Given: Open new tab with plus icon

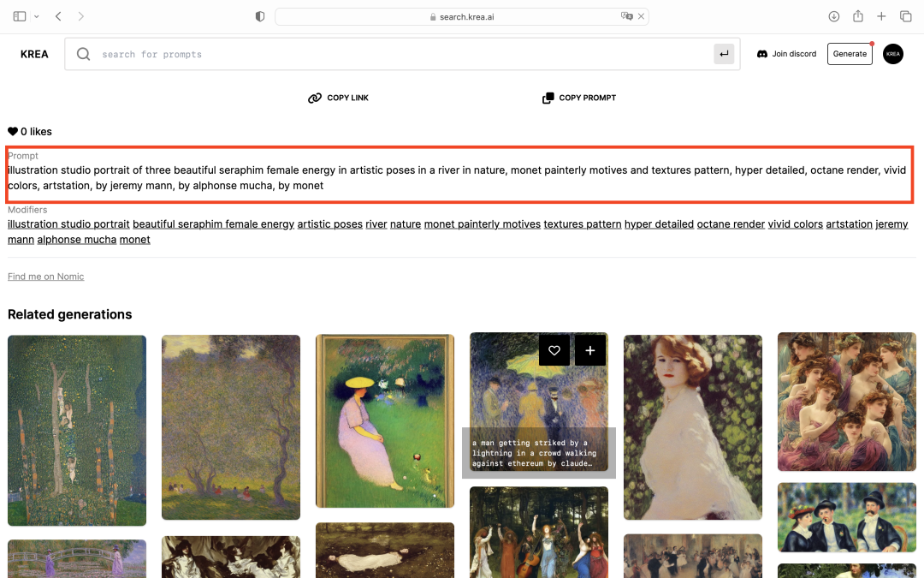Looking at the screenshot, I should tap(881, 16).
